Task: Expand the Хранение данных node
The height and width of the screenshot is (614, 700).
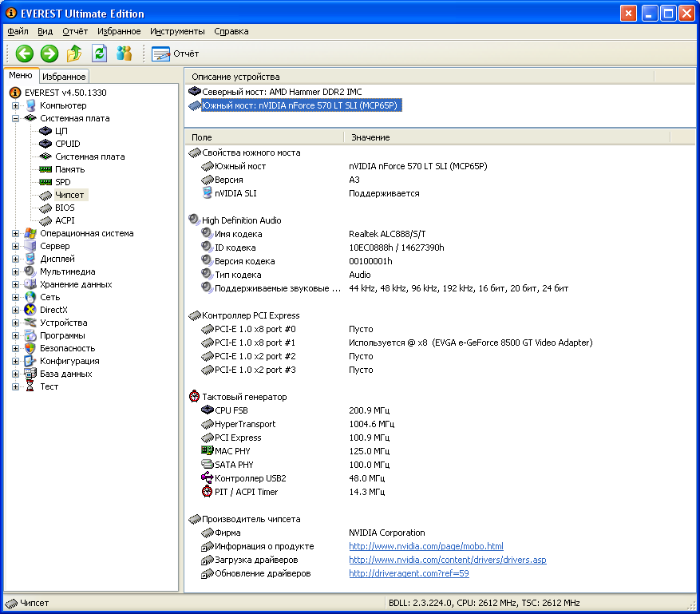Action: pyautogui.click(x=15, y=284)
